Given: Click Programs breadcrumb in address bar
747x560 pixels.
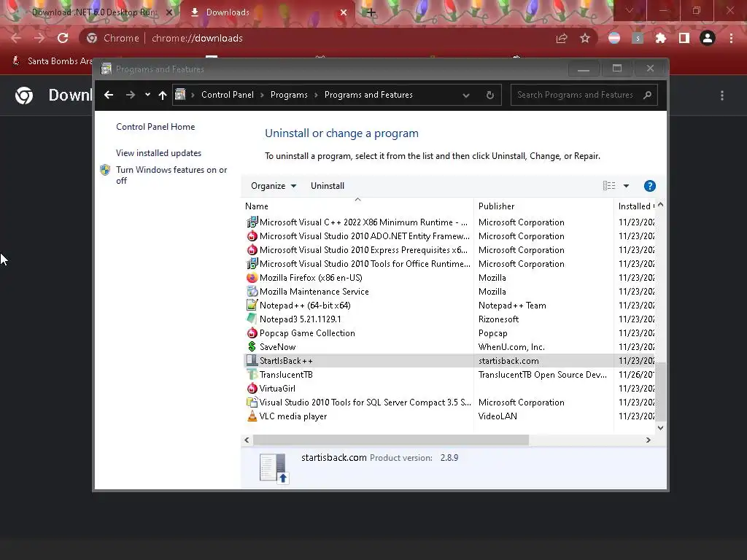Looking at the screenshot, I should pyautogui.click(x=289, y=95).
